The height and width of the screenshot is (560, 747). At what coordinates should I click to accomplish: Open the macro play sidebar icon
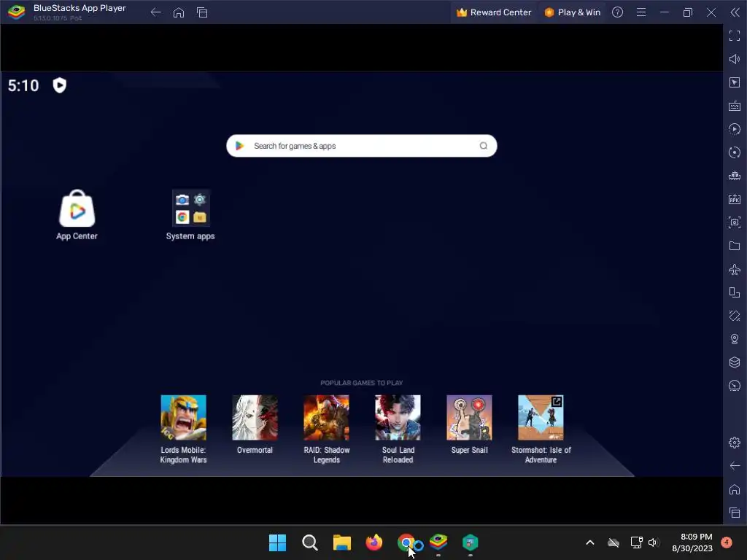coord(735,129)
